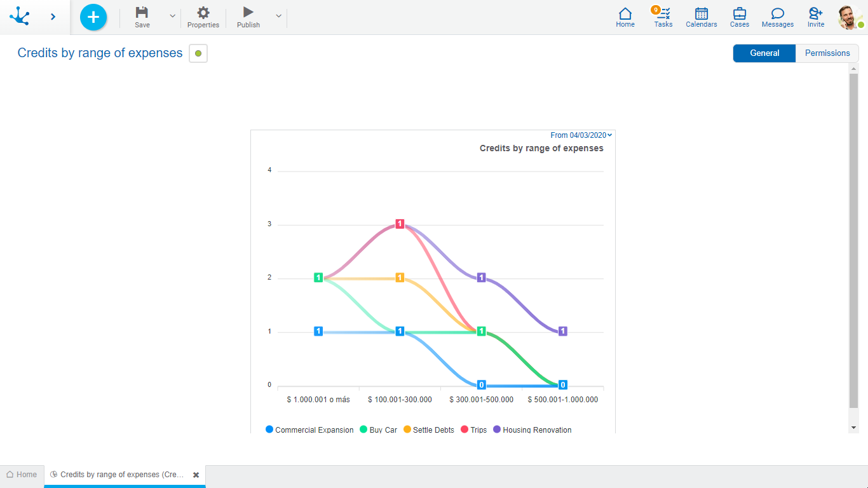Image resolution: width=868 pixels, height=488 pixels.
Task: Switch to the Permissions tab
Action: (827, 53)
